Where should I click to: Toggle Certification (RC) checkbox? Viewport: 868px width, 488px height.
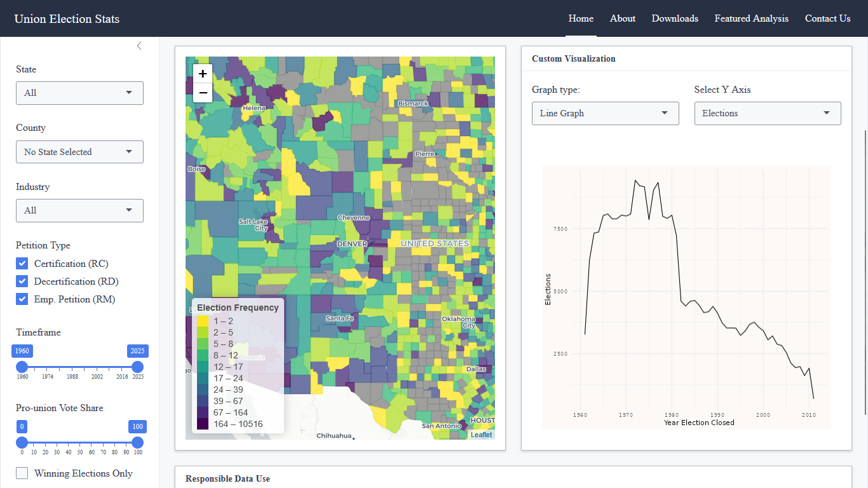[22, 264]
